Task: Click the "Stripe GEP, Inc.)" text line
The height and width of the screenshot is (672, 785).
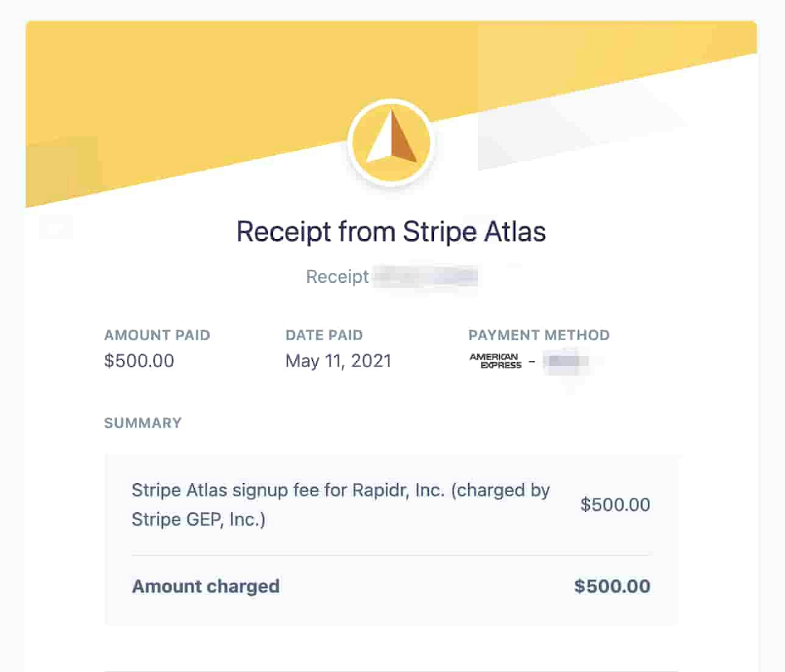Action: point(198,520)
